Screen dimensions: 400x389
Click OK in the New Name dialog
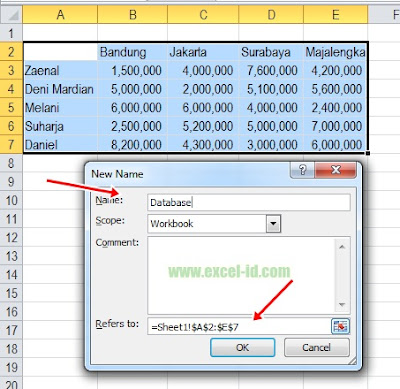point(242,347)
